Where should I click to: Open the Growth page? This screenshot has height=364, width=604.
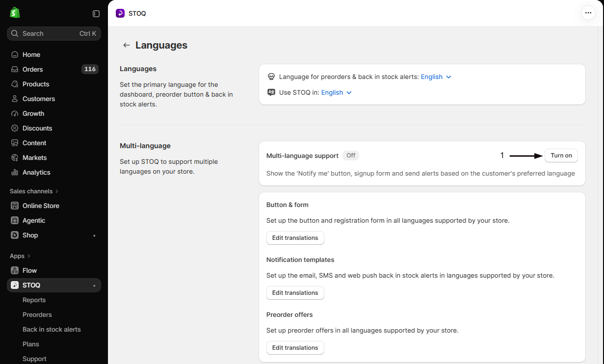tap(54, 113)
